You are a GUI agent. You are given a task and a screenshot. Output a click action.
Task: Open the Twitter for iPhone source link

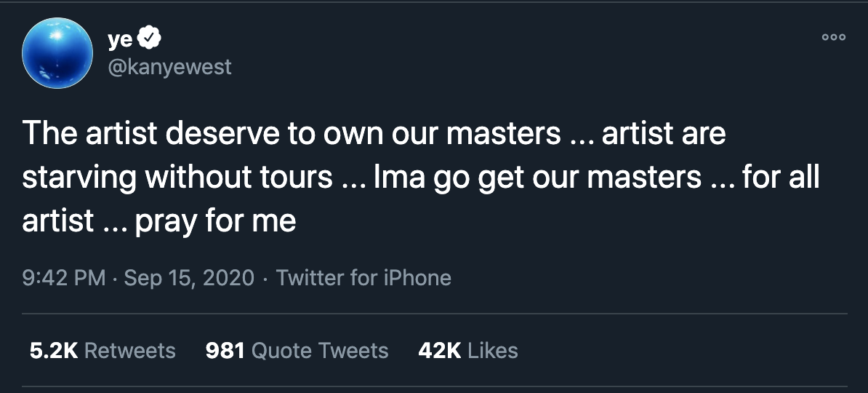coord(363,277)
